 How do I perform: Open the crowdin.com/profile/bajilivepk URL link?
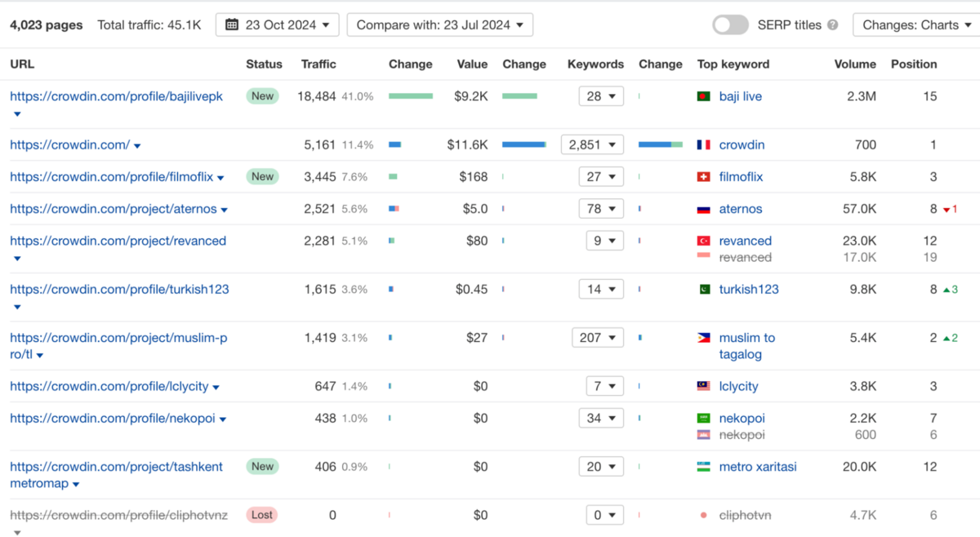tap(116, 96)
